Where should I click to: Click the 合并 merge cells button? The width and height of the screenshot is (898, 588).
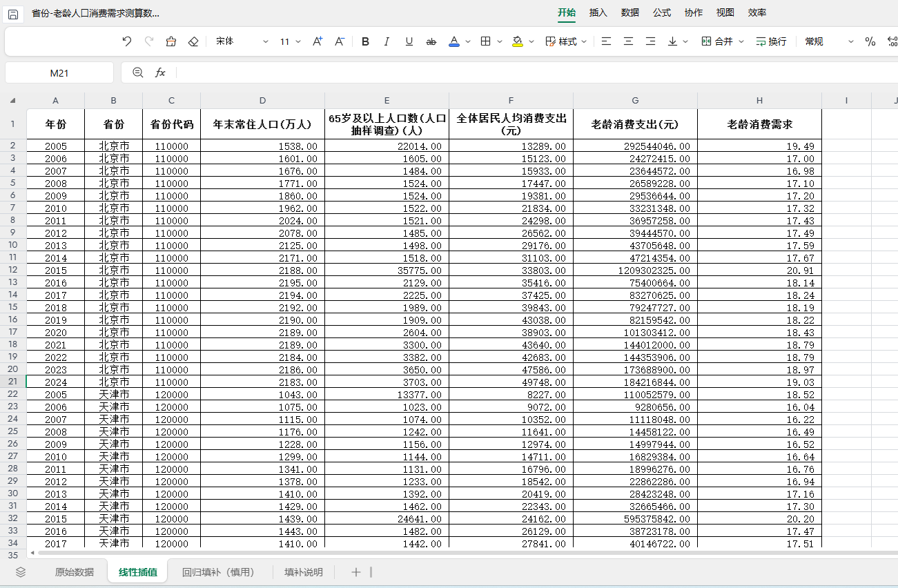click(717, 41)
